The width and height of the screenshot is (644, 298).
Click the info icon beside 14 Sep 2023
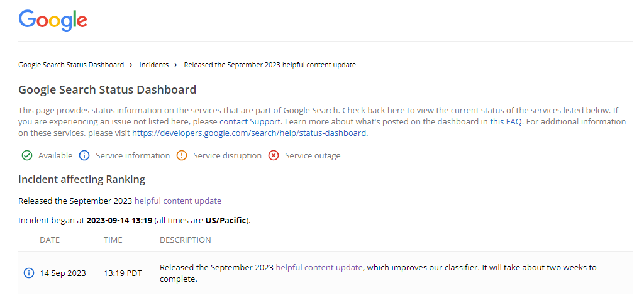click(29, 273)
